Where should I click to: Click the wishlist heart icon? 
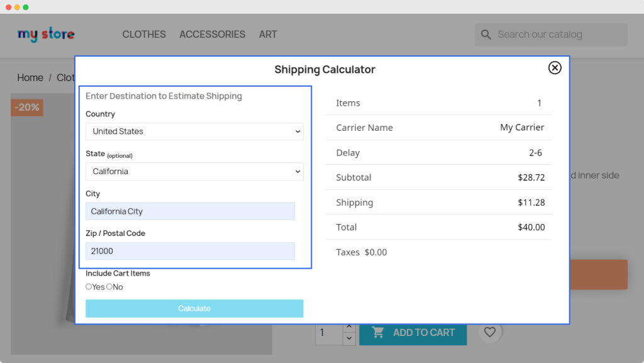[490, 332]
